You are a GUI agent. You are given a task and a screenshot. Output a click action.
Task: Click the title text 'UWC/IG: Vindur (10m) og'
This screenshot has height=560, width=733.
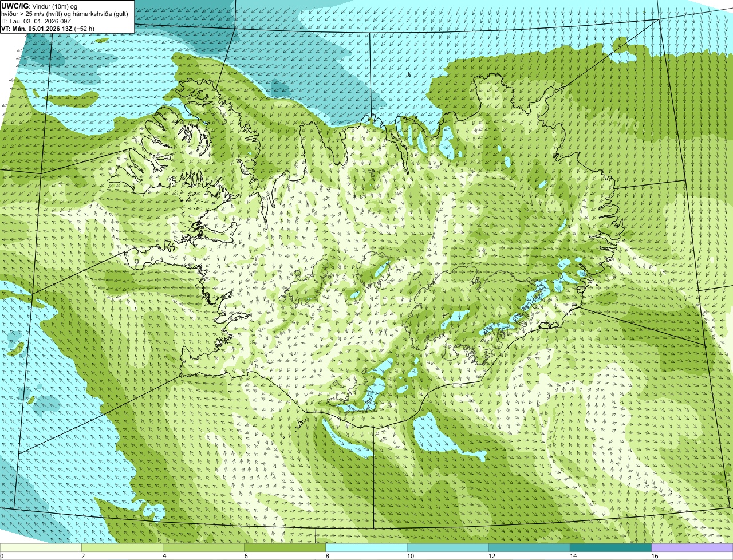[x=40, y=6]
